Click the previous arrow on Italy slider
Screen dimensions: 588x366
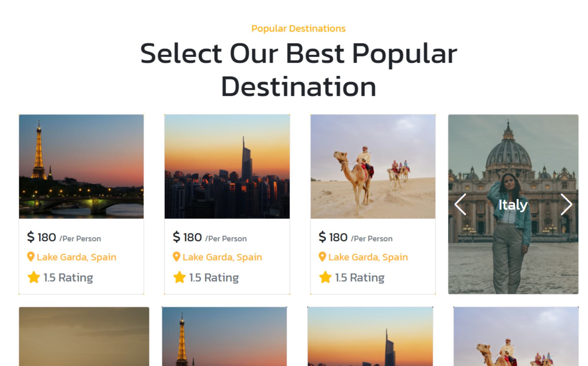click(460, 204)
